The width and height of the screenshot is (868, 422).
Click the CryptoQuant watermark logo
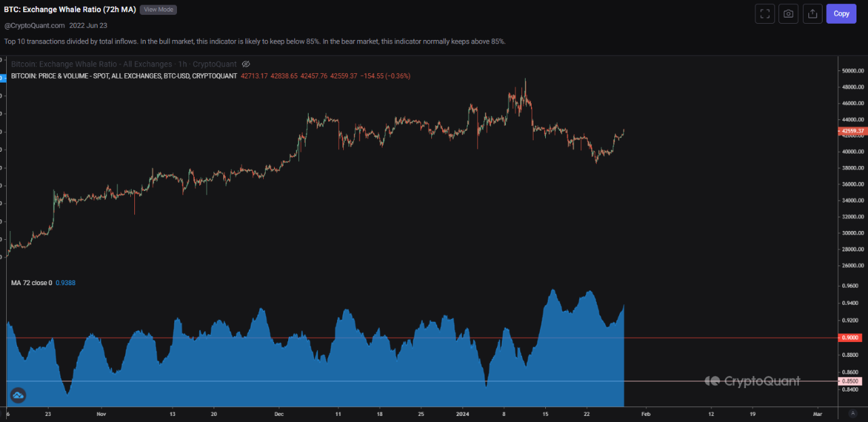pos(753,381)
